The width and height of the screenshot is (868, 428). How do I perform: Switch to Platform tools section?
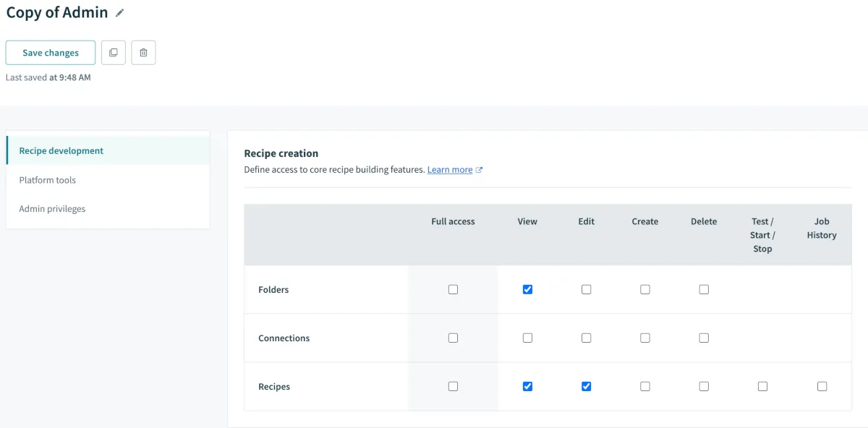[x=48, y=180]
